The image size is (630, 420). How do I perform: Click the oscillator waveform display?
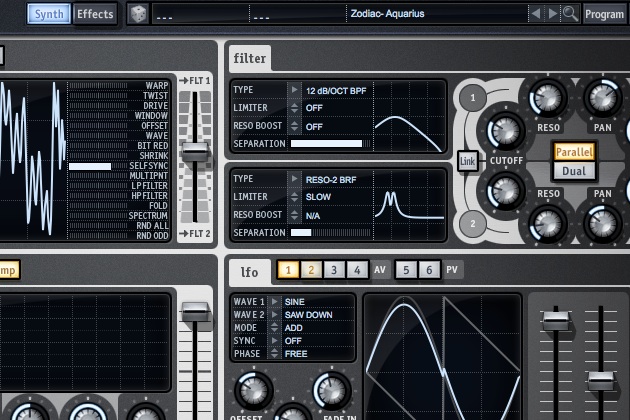click(33, 159)
